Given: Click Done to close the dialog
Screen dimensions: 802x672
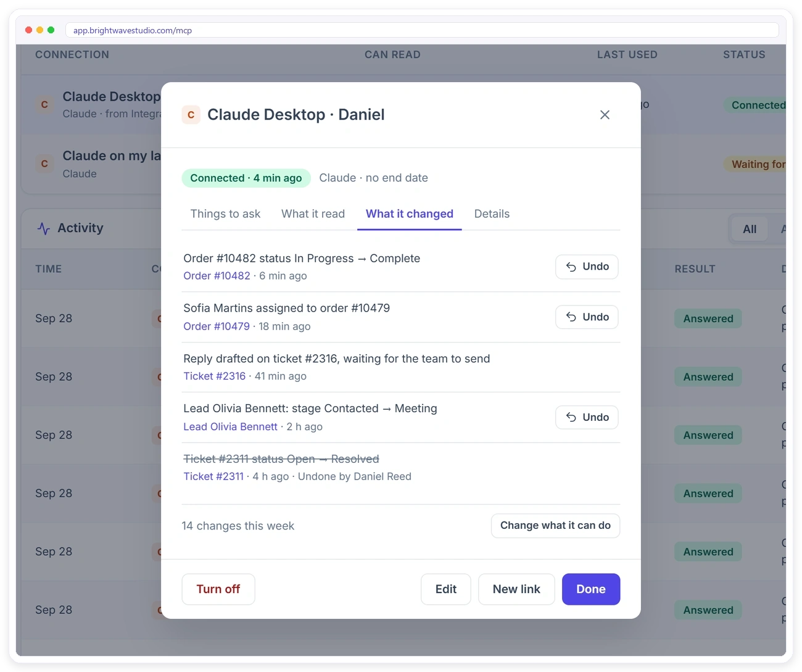Looking at the screenshot, I should (591, 589).
